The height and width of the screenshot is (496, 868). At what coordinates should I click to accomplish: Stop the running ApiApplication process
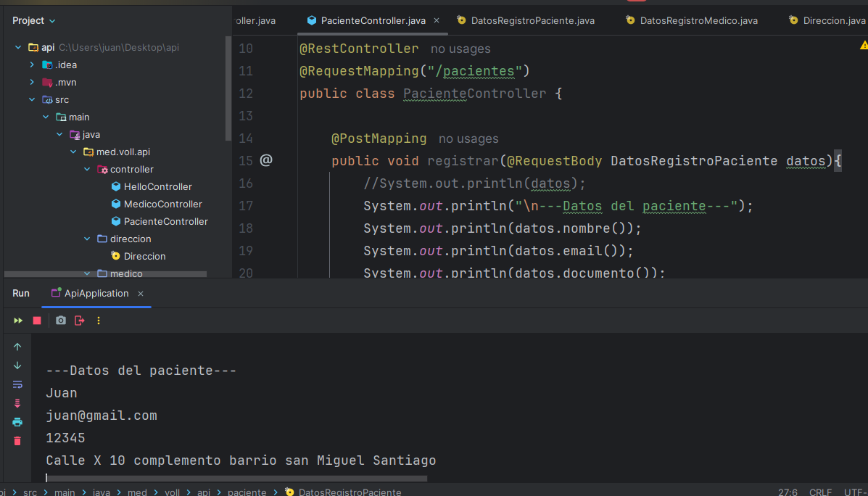point(37,321)
